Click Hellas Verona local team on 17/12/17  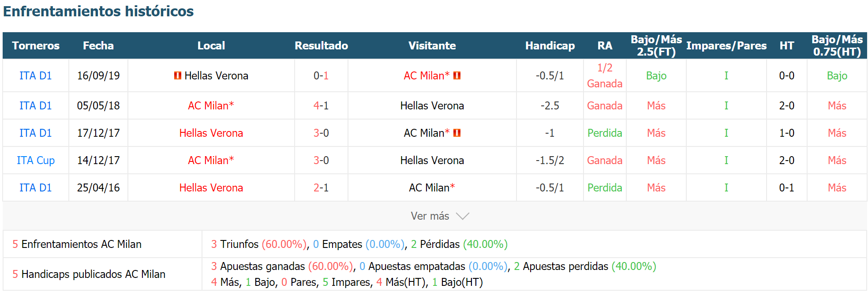(211, 133)
